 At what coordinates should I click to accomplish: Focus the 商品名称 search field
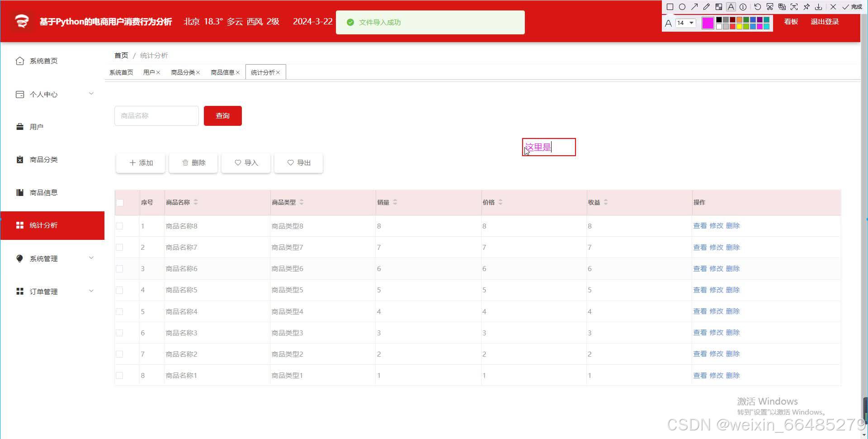[x=156, y=116]
